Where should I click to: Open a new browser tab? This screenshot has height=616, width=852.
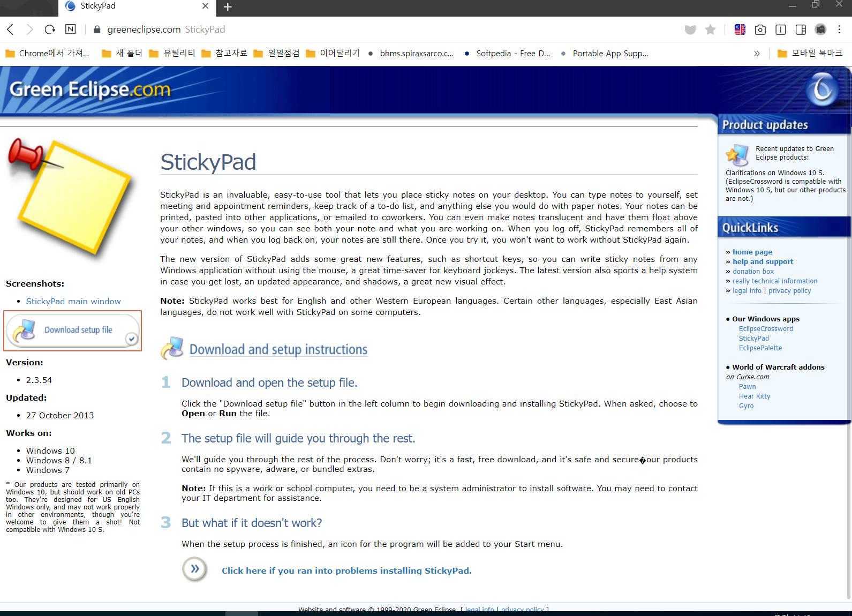(228, 7)
